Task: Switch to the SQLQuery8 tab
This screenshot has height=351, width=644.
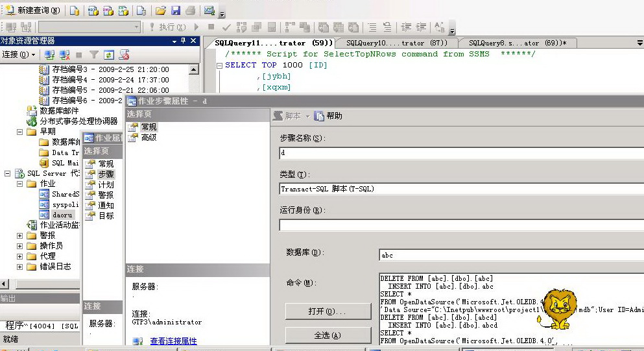Action: tap(518, 43)
